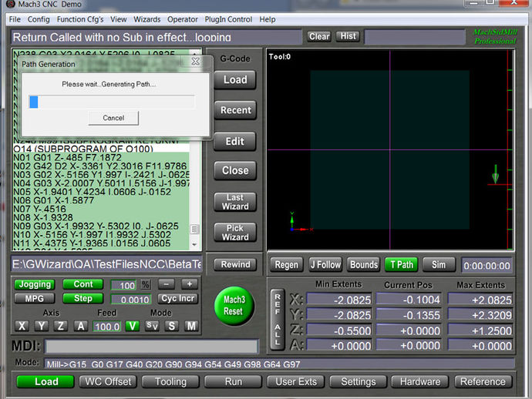Open the File menu
The width and height of the screenshot is (532, 399).
point(15,19)
